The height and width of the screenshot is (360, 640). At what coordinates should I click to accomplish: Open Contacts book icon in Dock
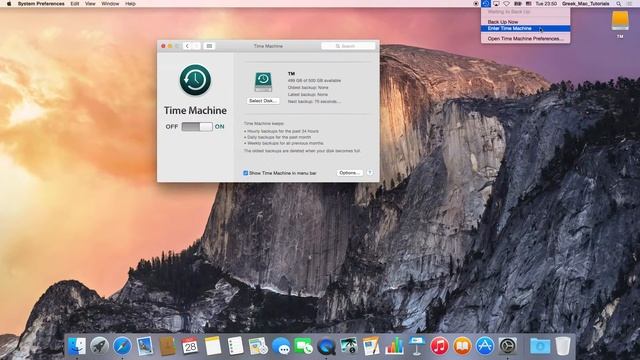[x=167, y=346]
